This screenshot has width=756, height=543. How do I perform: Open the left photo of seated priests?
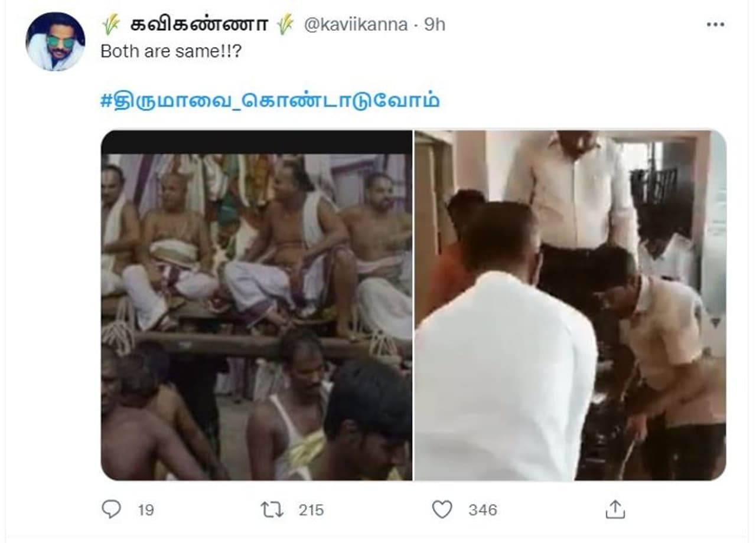coord(257,313)
